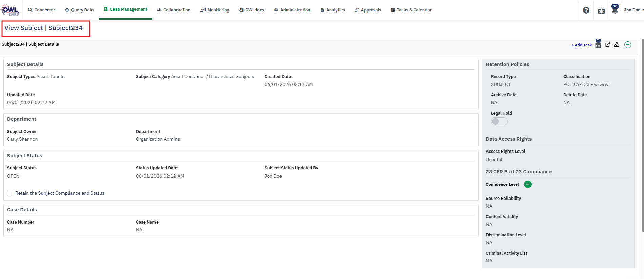
Task: Open the Monitoring menu
Action: pos(215,10)
